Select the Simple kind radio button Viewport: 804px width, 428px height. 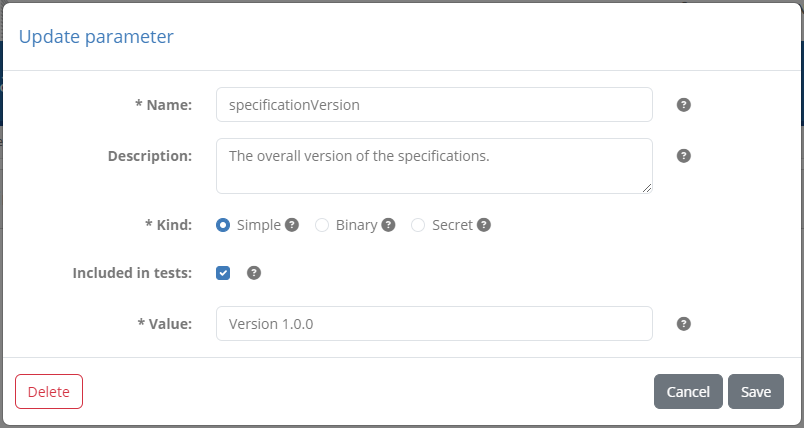(223, 225)
